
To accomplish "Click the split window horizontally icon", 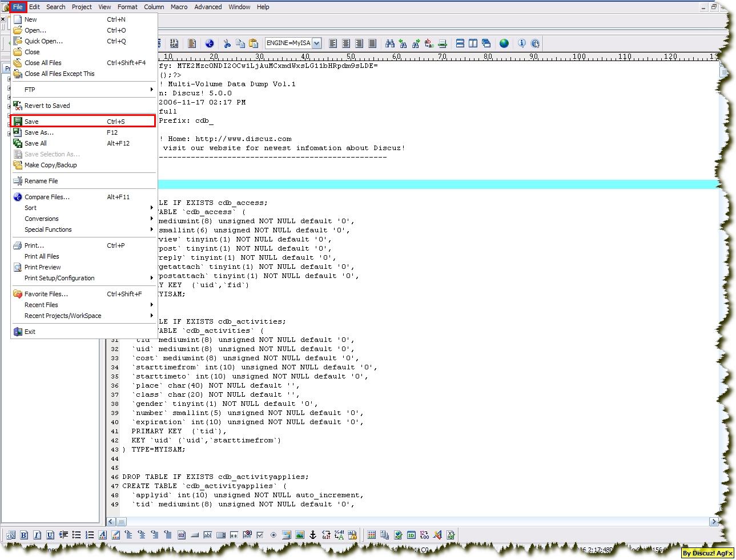I will pos(460,43).
